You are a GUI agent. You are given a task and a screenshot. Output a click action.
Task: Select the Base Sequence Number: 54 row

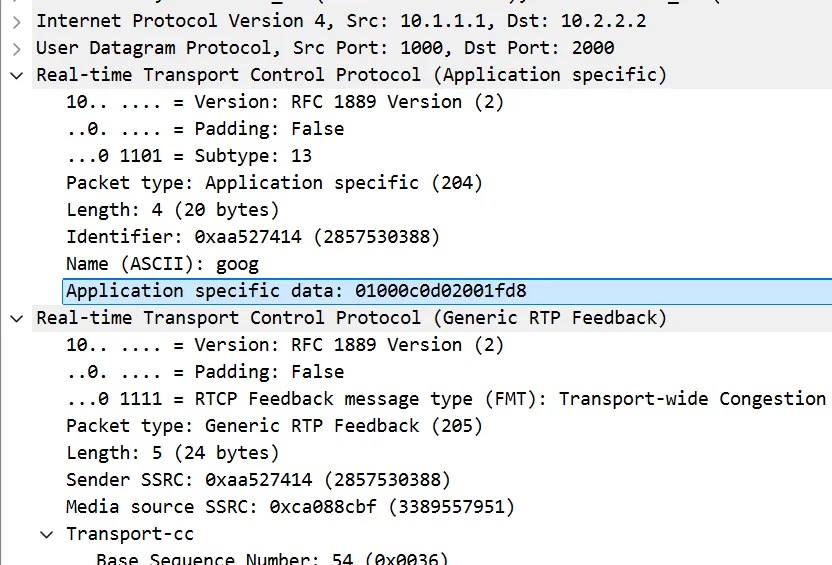tap(272, 559)
